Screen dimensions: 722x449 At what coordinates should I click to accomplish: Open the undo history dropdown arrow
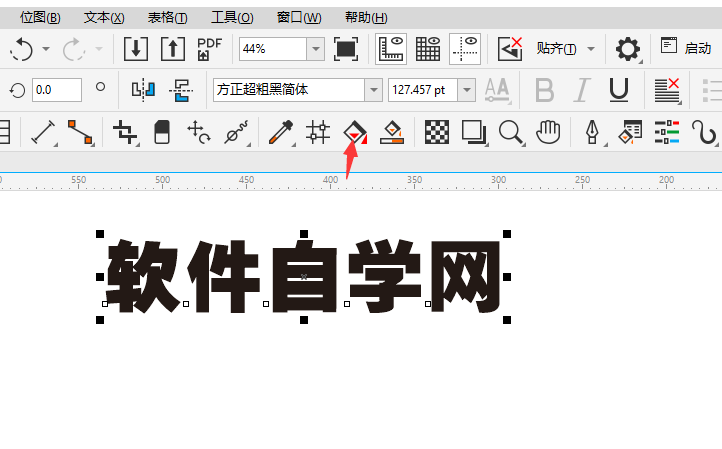(46, 48)
